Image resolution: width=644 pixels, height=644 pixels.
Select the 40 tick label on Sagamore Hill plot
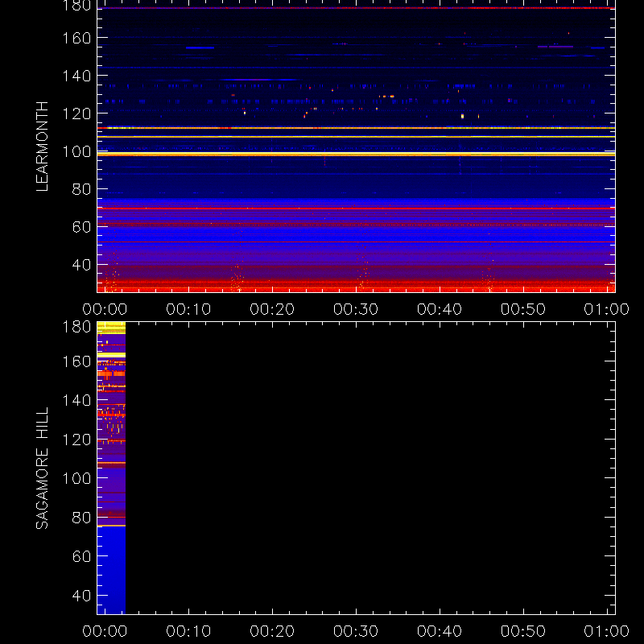coord(81,596)
